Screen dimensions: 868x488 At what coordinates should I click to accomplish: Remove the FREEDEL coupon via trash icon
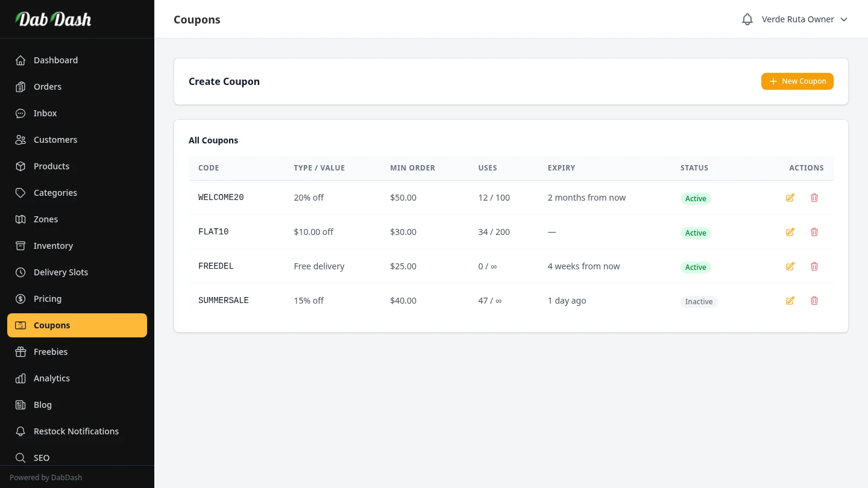(x=814, y=266)
